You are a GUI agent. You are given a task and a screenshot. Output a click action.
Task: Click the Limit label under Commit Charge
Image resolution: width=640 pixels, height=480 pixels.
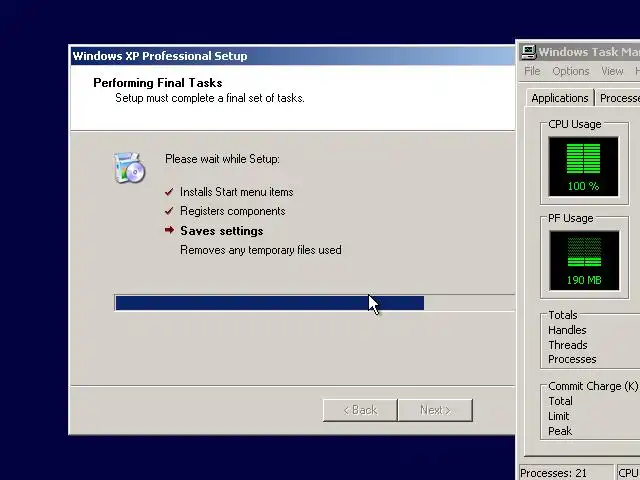(x=559, y=416)
